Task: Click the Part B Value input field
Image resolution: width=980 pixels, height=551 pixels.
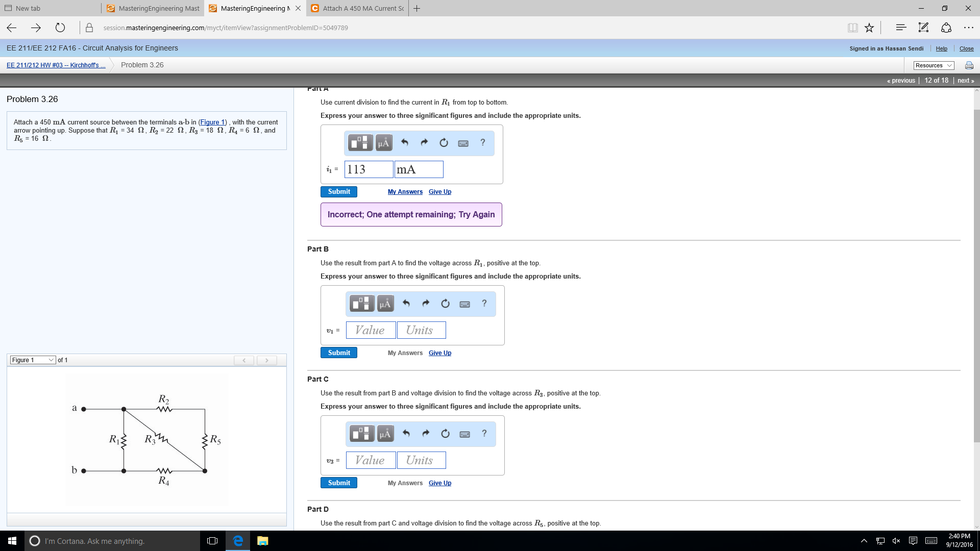Action: [371, 330]
